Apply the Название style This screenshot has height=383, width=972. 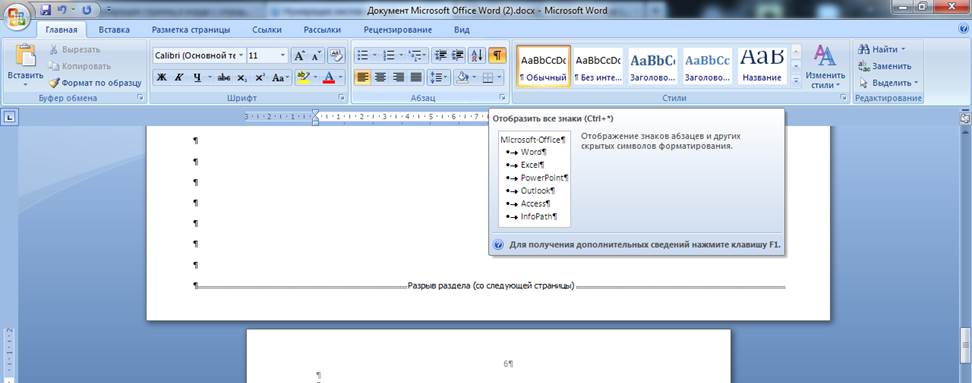click(762, 66)
